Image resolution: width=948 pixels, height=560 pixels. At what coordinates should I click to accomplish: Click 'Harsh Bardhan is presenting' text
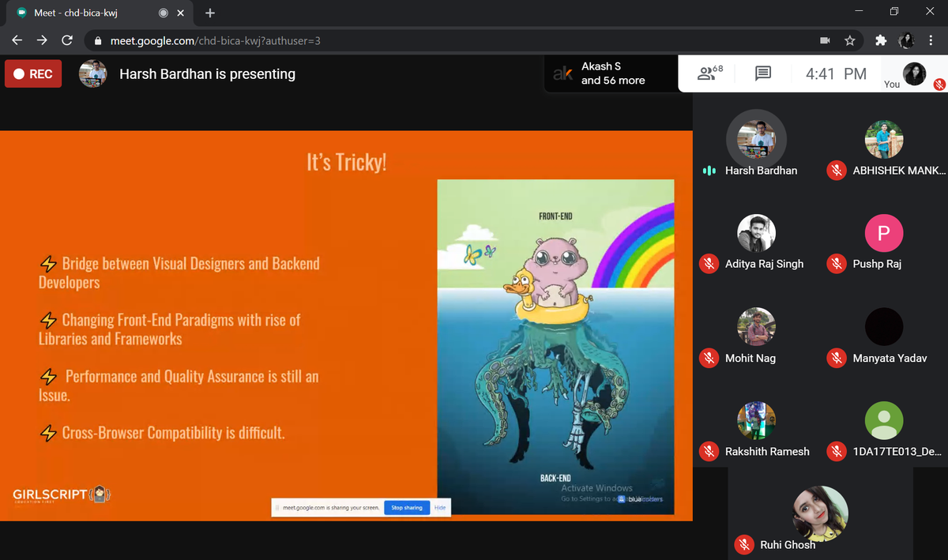tap(207, 74)
